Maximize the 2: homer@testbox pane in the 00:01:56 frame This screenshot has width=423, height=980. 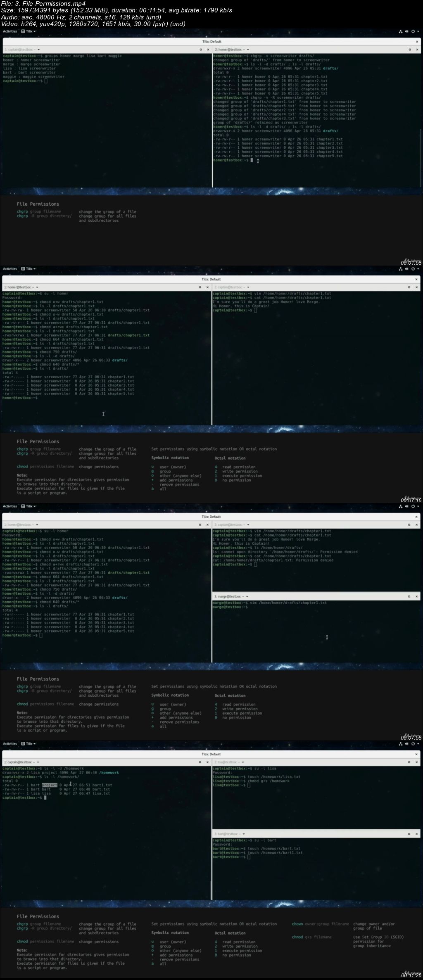click(x=410, y=50)
